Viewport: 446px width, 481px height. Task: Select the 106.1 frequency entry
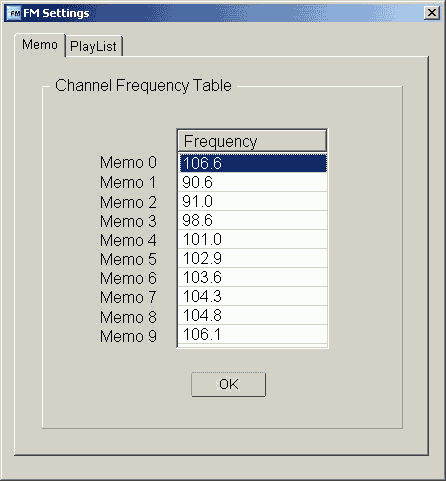coord(253,334)
